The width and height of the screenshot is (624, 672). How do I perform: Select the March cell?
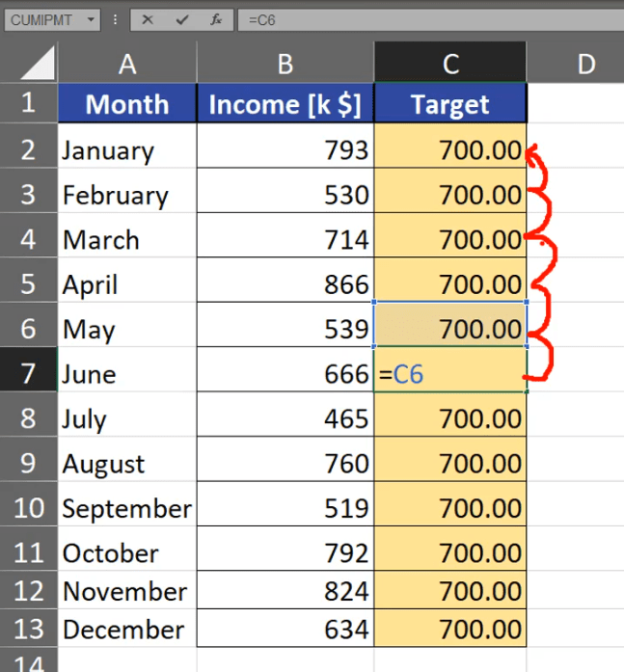[127, 235]
